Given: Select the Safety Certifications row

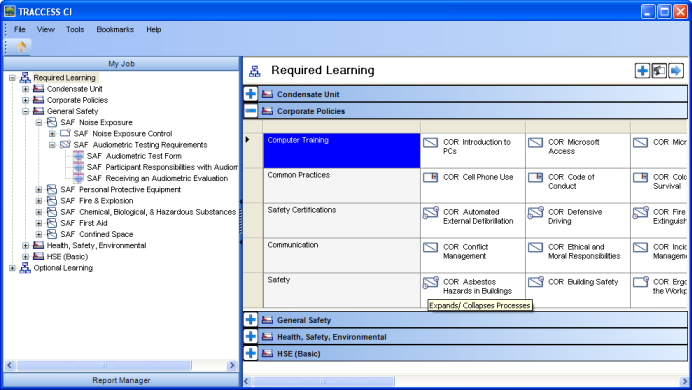Looking at the screenshot, I should tap(342, 220).
